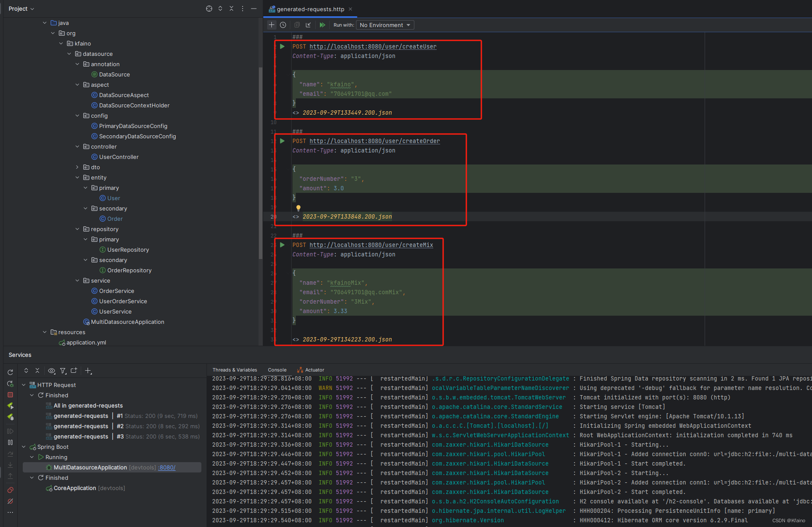The width and height of the screenshot is (812, 527).
Task: Open Services filter icon
Action: pyautogui.click(x=63, y=371)
